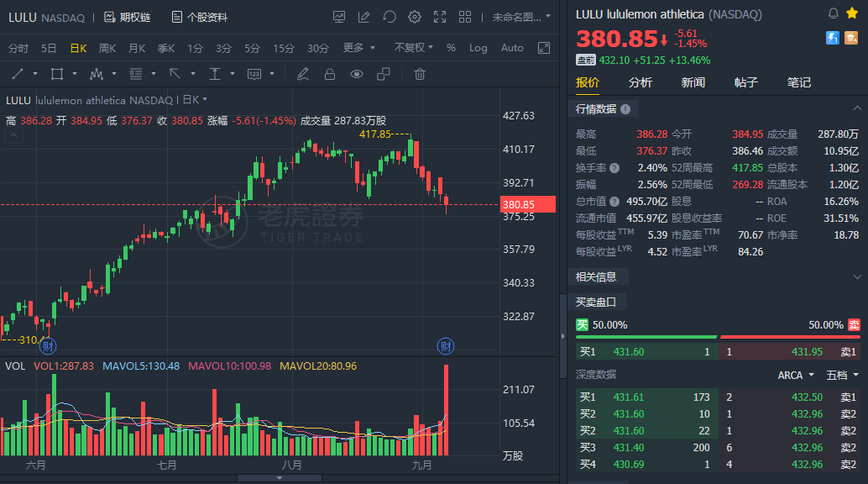Open the multi-chart grid layout icon
Image resolution: width=868 pixels, height=484 pixels.
point(465,17)
